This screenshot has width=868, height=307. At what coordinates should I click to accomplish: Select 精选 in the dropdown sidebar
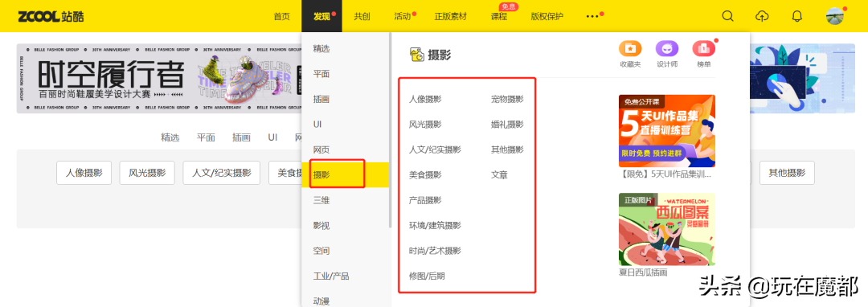tap(321, 49)
